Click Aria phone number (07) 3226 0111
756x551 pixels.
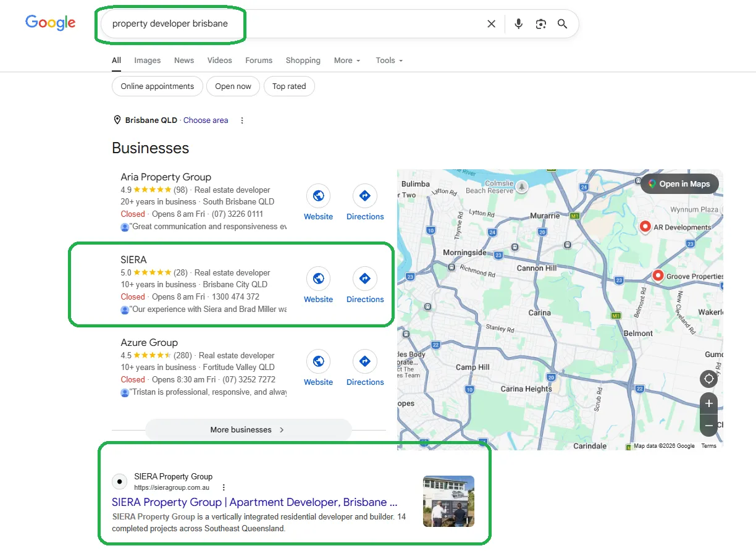[238, 214]
